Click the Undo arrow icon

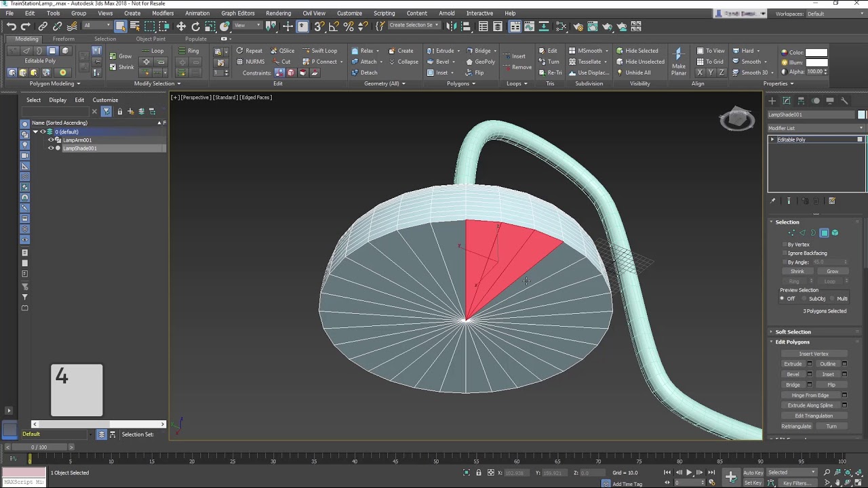(12, 26)
